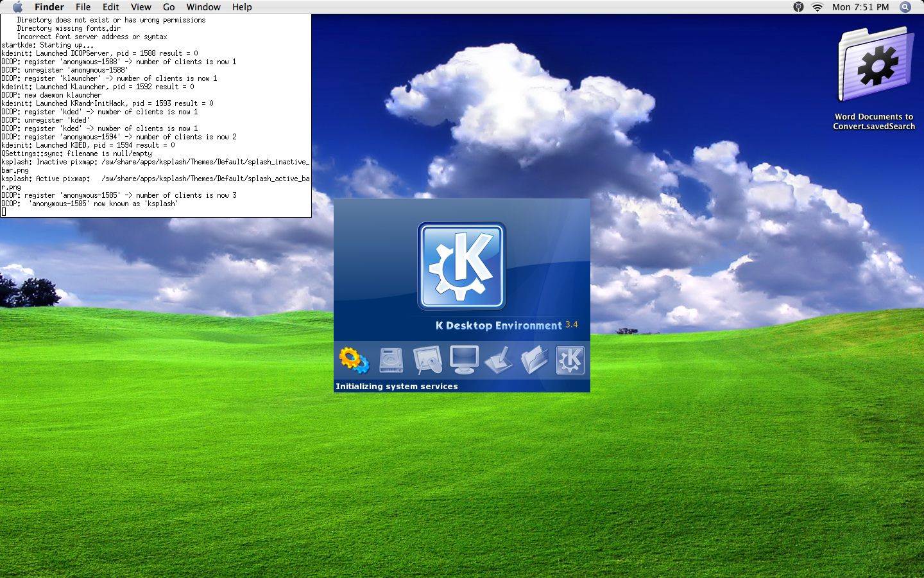
Task: Click the QSettings::sync filename line
Action: [76, 153]
